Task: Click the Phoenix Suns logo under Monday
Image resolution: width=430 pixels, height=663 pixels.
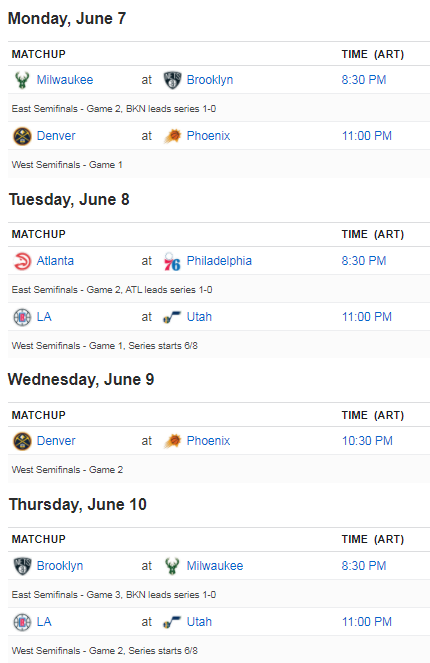Action: point(172,136)
